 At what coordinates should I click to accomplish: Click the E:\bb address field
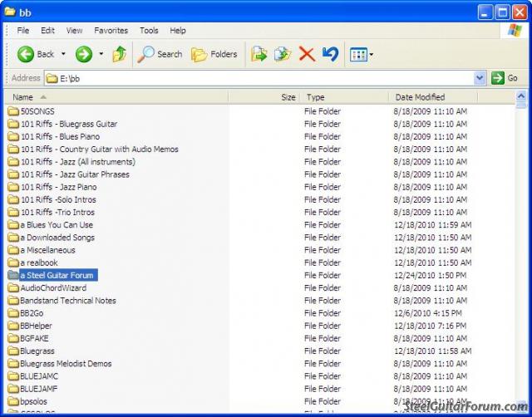[x=249, y=77]
